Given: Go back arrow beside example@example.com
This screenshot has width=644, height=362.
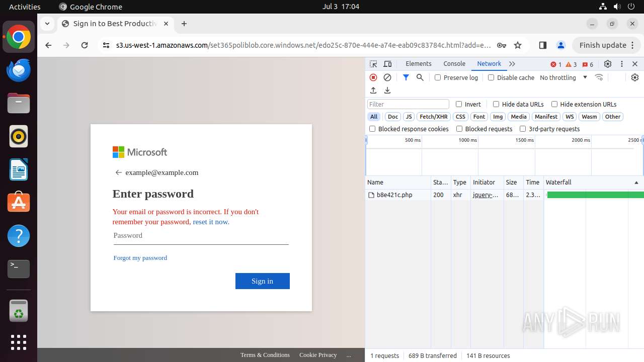Looking at the screenshot, I should [119, 172].
